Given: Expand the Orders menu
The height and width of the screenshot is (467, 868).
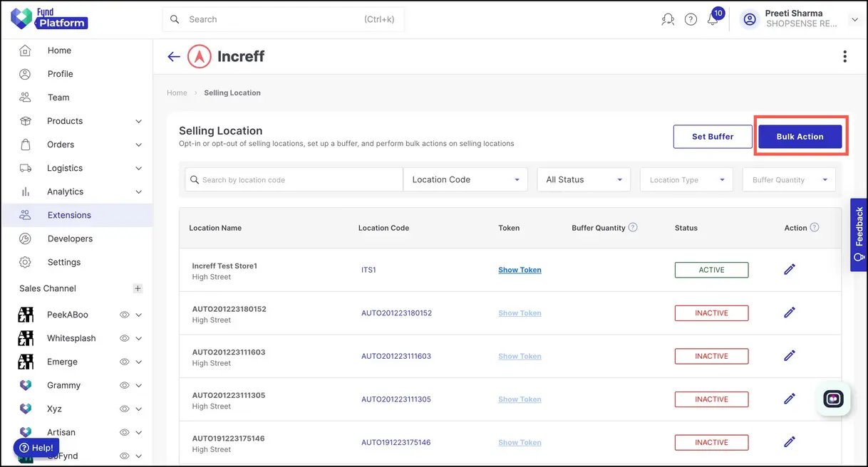Looking at the screenshot, I should (x=138, y=145).
